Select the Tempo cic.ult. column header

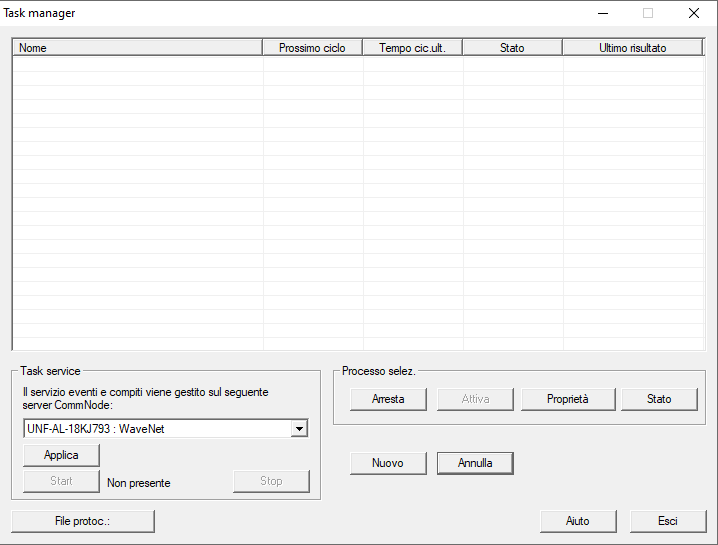(412, 47)
